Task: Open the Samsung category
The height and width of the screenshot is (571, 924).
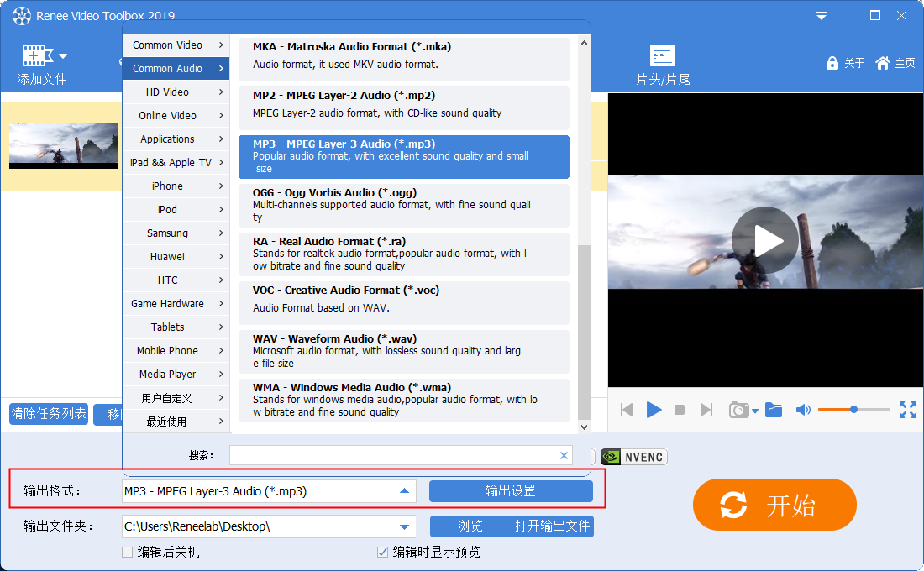Action: click(176, 233)
